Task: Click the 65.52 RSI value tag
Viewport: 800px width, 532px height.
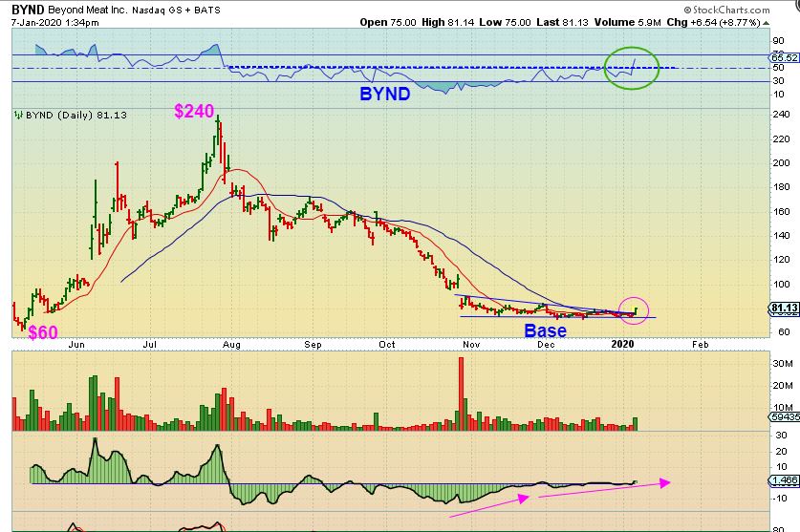Action: point(785,57)
